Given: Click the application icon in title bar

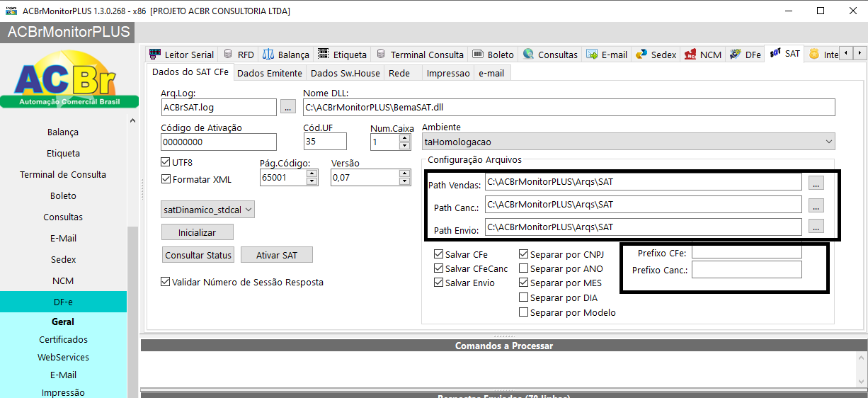Looking at the screenshot, I should [11, 11].
